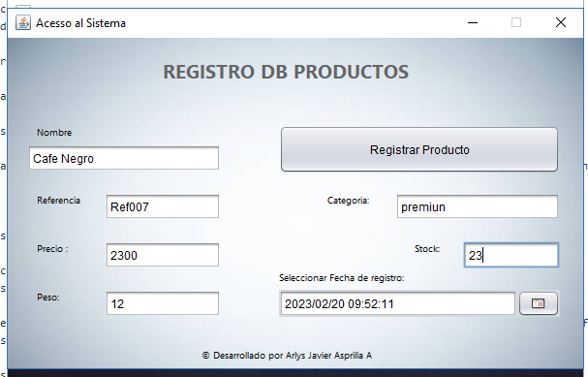Viewport: 588px width, 377px height.
Task: Click the Registrar Producto button
Action: (x=419, y=149)
